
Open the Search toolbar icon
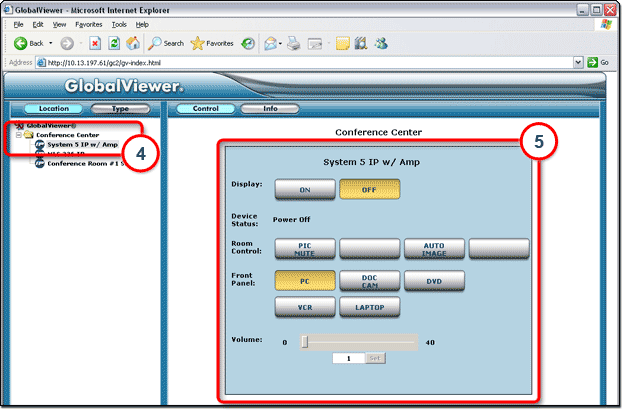pos(156,43)
